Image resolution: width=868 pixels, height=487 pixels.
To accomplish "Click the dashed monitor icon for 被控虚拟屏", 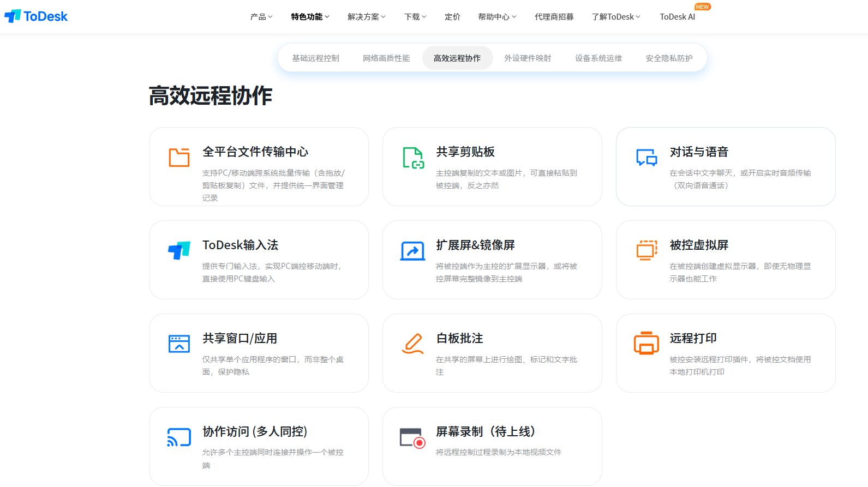I will 646,250.
